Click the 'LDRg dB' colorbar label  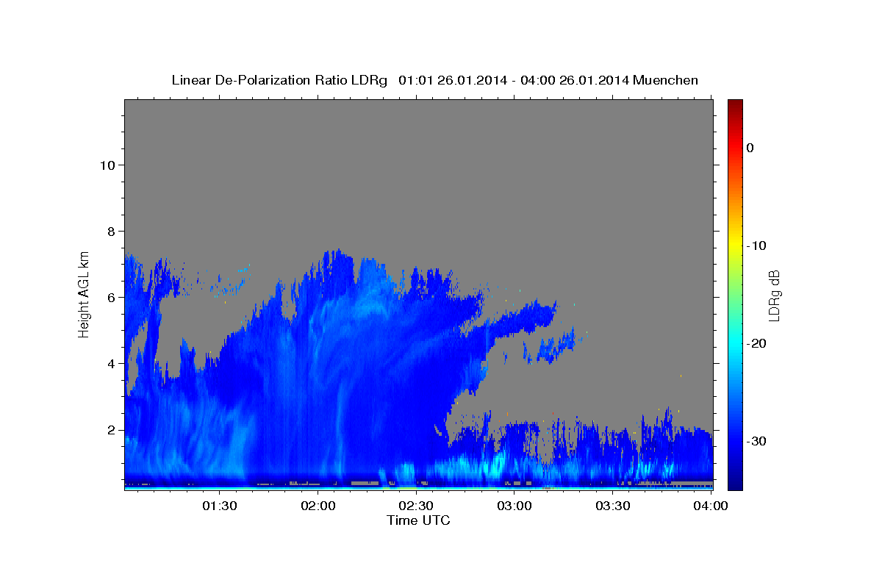(x=774, y=295)
